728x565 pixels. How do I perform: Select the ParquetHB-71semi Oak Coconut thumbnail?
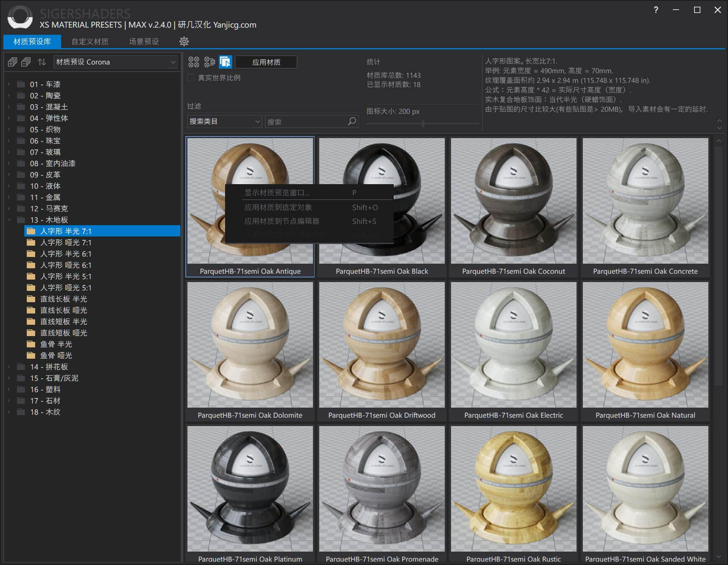513,207
